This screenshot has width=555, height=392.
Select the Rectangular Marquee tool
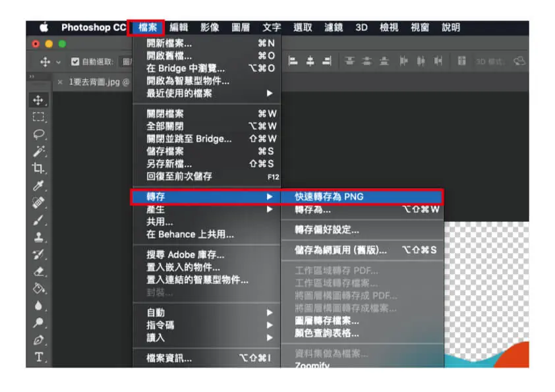coord(38,117)
